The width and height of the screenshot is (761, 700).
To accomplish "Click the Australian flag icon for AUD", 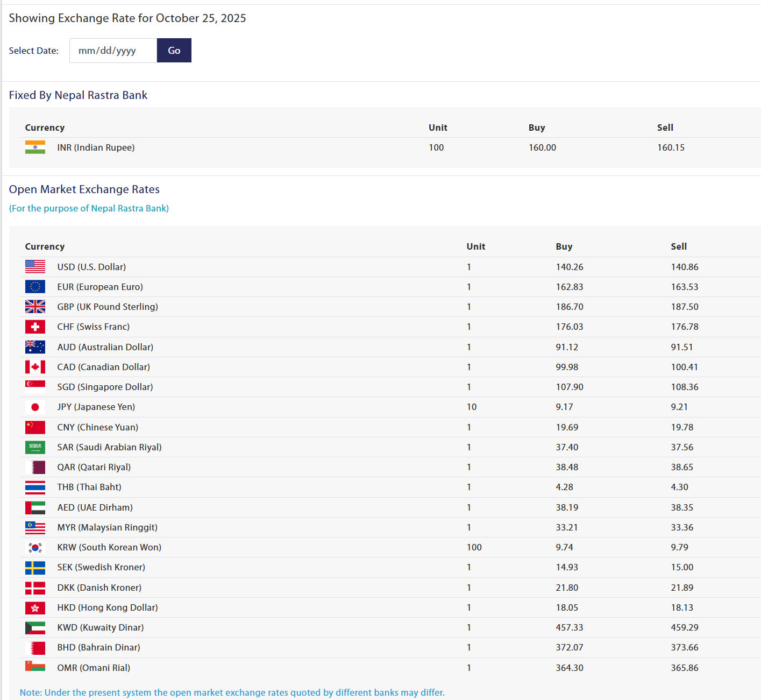I will pos(35,347).
